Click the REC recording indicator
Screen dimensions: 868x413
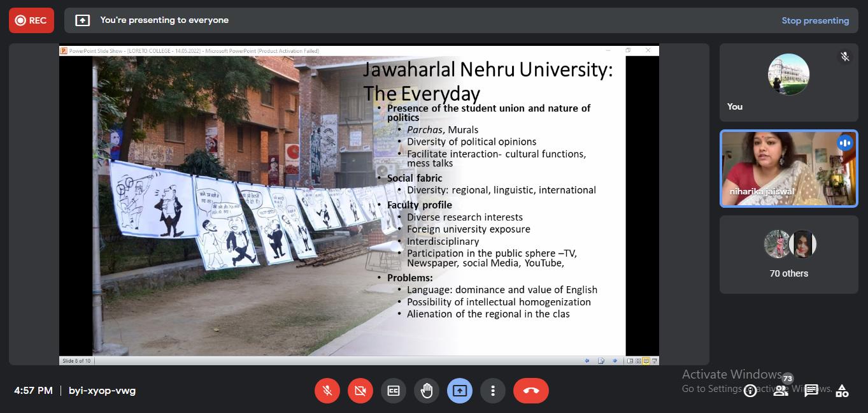(31, 20)
